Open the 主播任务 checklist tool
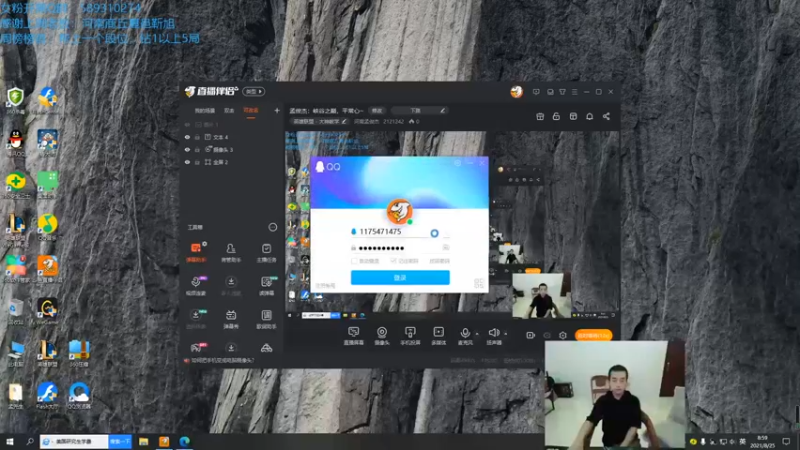 (266, 252)
